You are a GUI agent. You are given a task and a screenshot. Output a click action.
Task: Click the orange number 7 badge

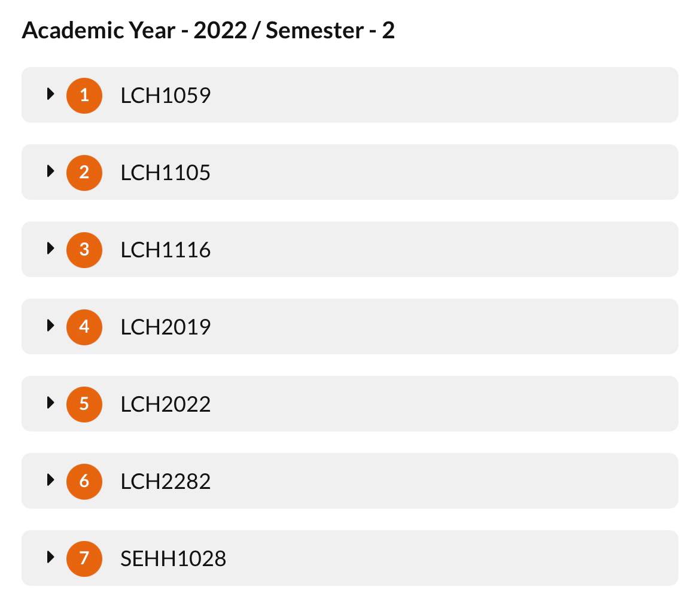pos(84,559)
